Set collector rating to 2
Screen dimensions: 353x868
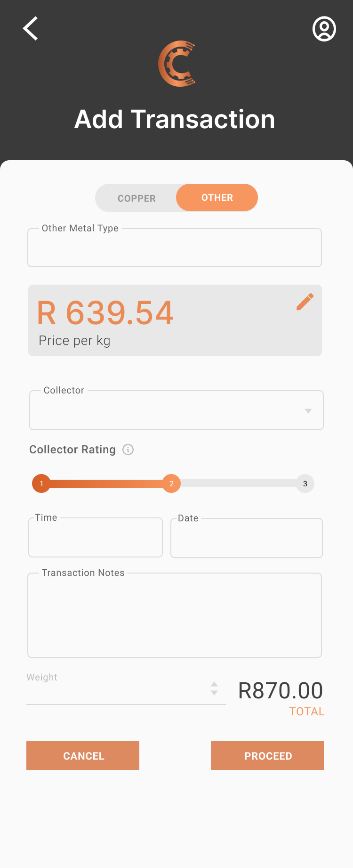point(171,483)
